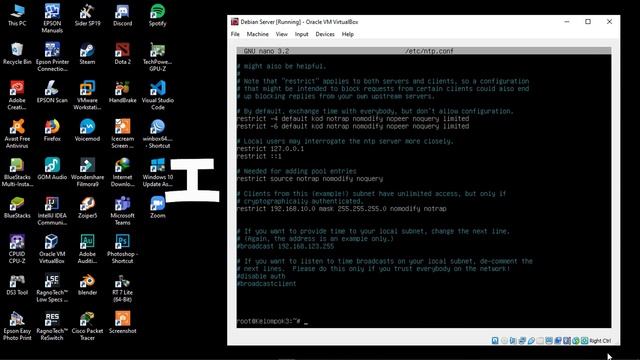The image size is (640, 360).
Task: Open Avast Free Antivirus icon
Action: (x=17, y=134)
